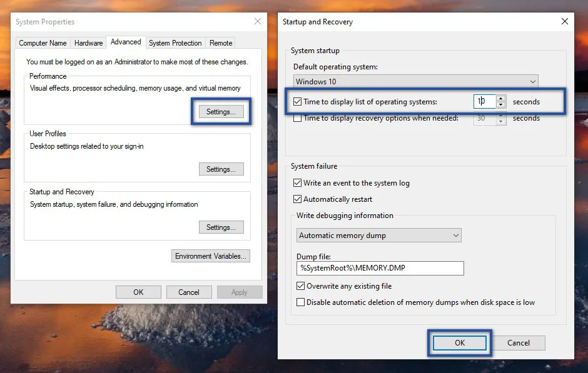This screenshot has height=373, width=588.
Task: Switch to the Hardware tab
Action: click(88, 43)
